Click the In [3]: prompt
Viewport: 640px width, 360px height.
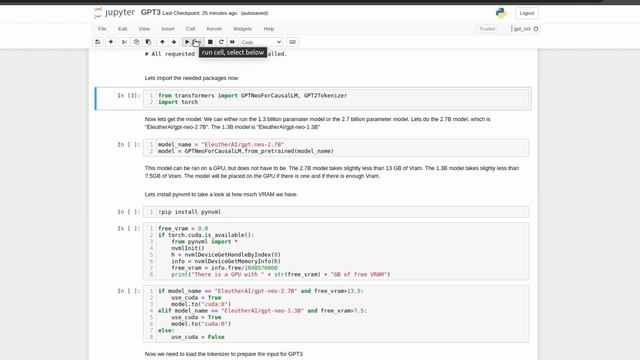pos(129,95)
